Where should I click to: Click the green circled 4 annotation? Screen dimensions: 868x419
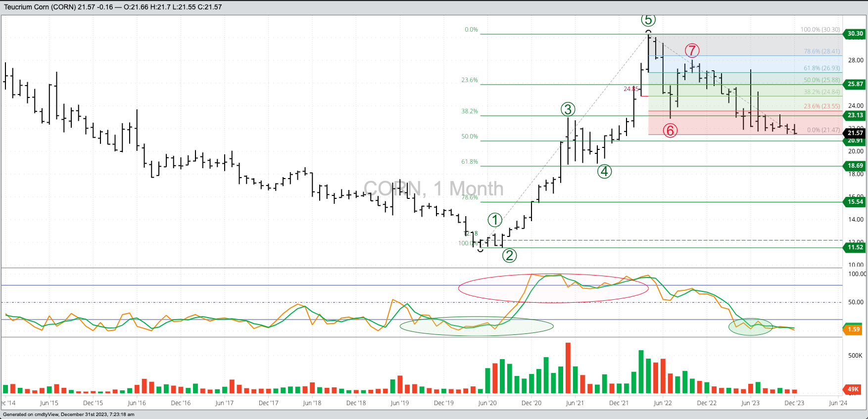[x=604, y=172]
